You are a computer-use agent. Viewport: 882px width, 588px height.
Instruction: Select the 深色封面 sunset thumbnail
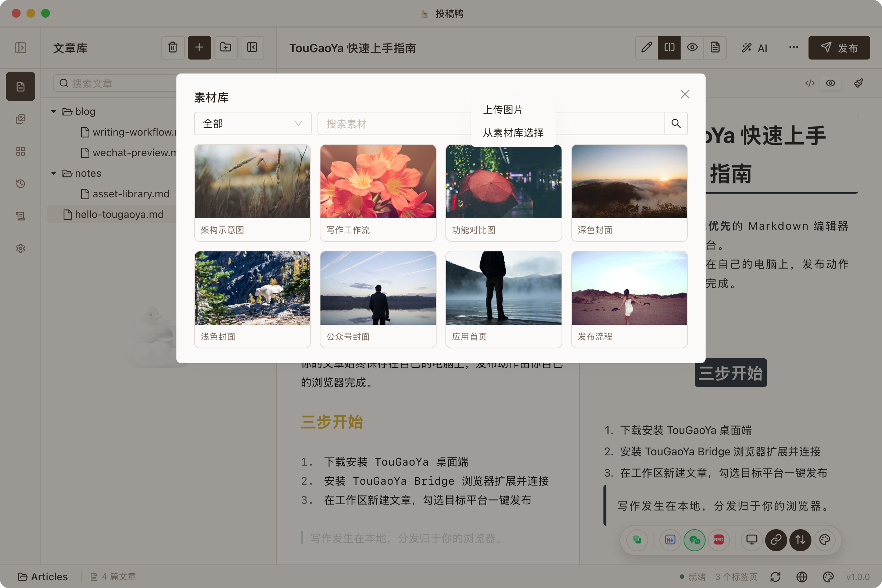(x=629, y=193)
